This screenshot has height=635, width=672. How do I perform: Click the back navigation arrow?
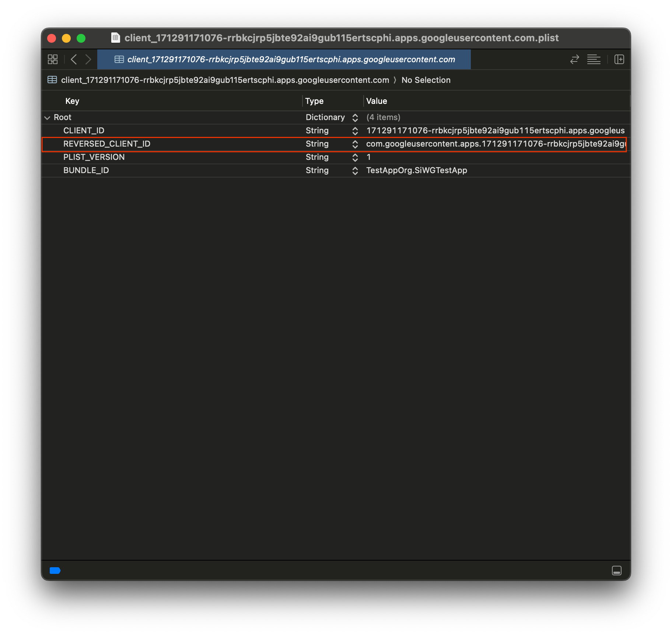[74, 59]
